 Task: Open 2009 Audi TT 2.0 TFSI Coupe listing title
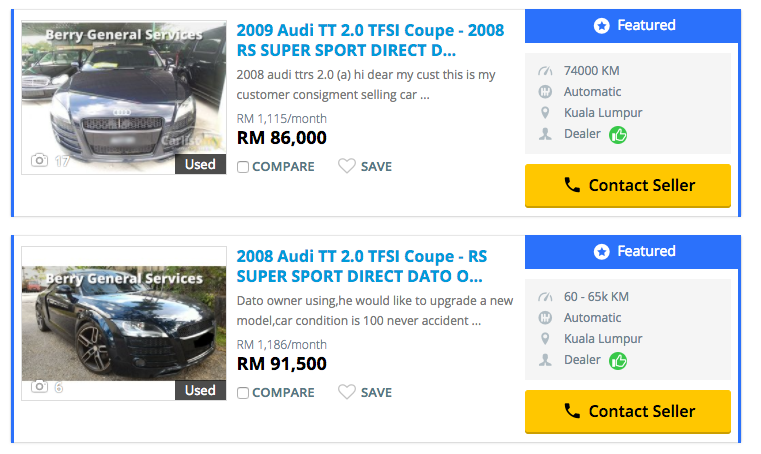pyautogui.click(x=370, y=40)
